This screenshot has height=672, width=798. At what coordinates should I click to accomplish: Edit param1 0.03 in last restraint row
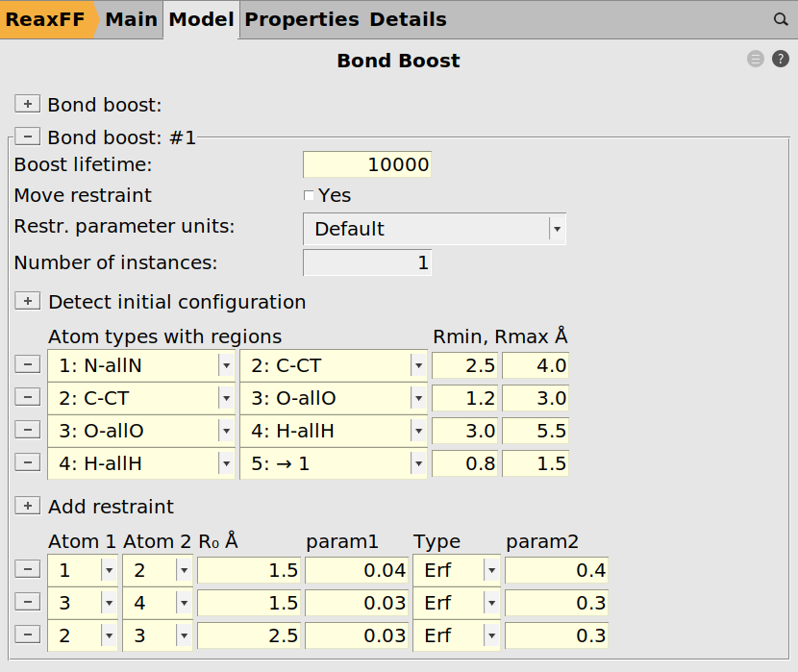[x=357, y=635]
